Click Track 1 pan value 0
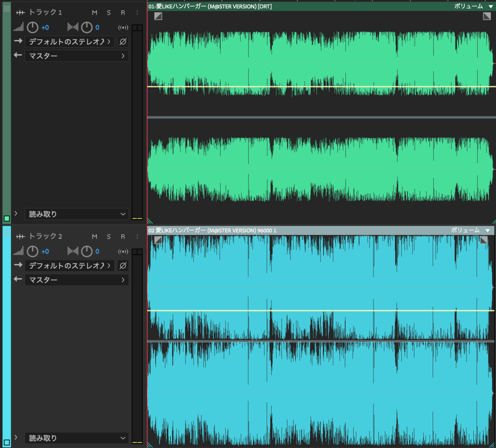The image size is (496, 448). (97, 28)
